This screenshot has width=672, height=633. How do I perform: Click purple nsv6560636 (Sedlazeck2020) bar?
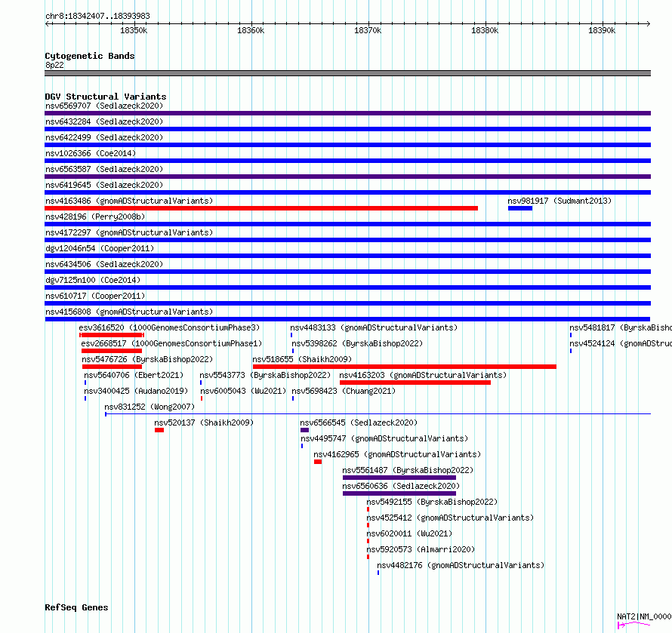399,493
